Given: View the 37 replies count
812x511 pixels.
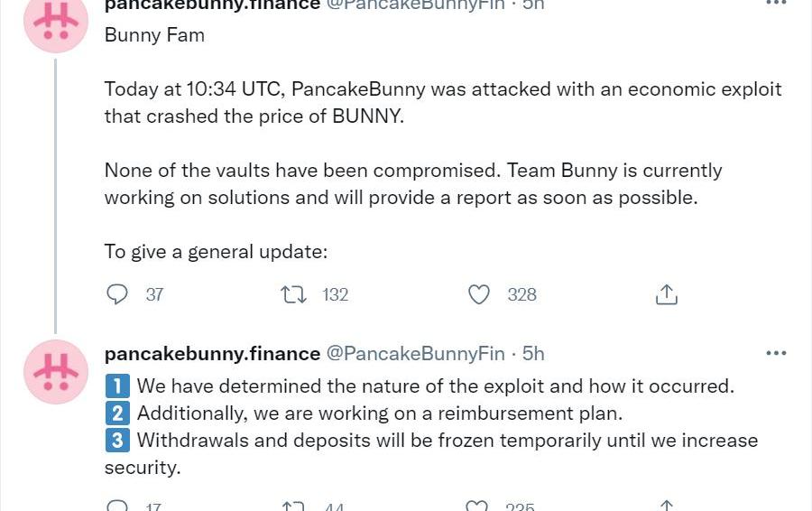Looking at the screenshot, I should (154, 294).
